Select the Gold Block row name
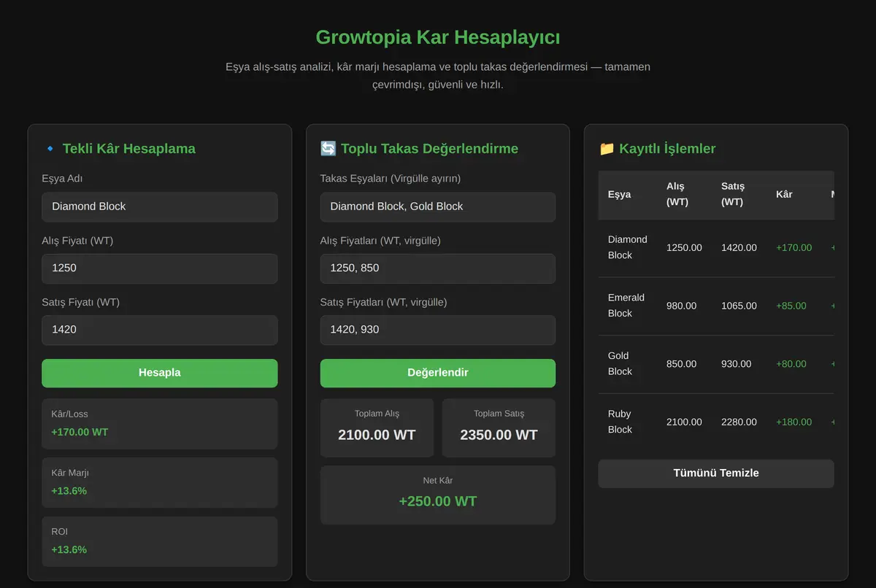This screenshot has width=876, height=588. tap(620, 363)
